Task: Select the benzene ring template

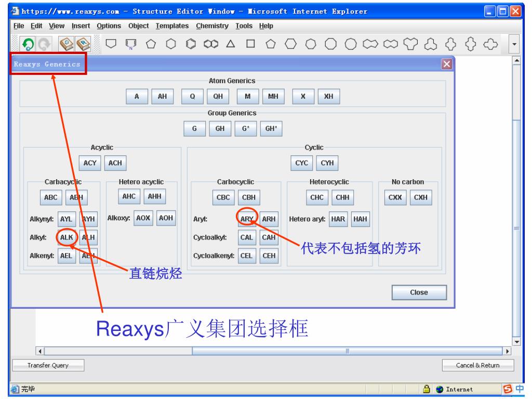Action: 191,44
